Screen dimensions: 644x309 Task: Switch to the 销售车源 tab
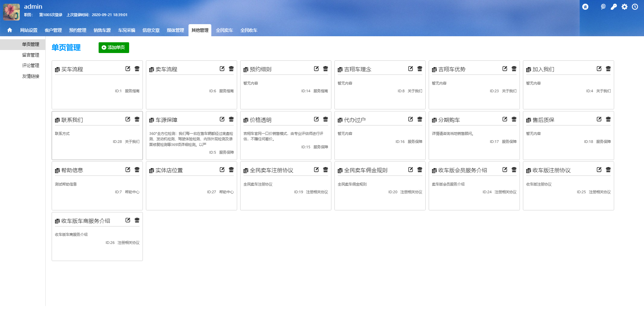[x=102, y=30]
